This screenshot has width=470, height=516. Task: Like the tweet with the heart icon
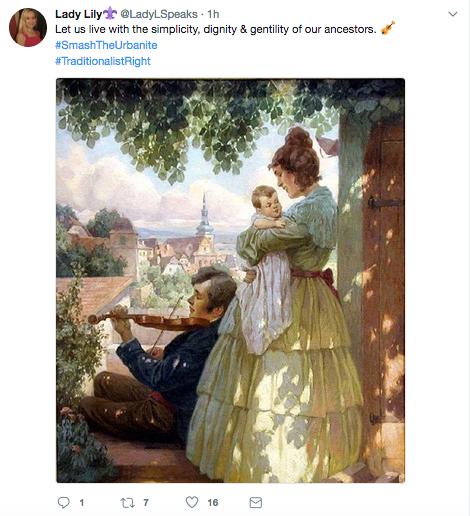tap(192, 502)
